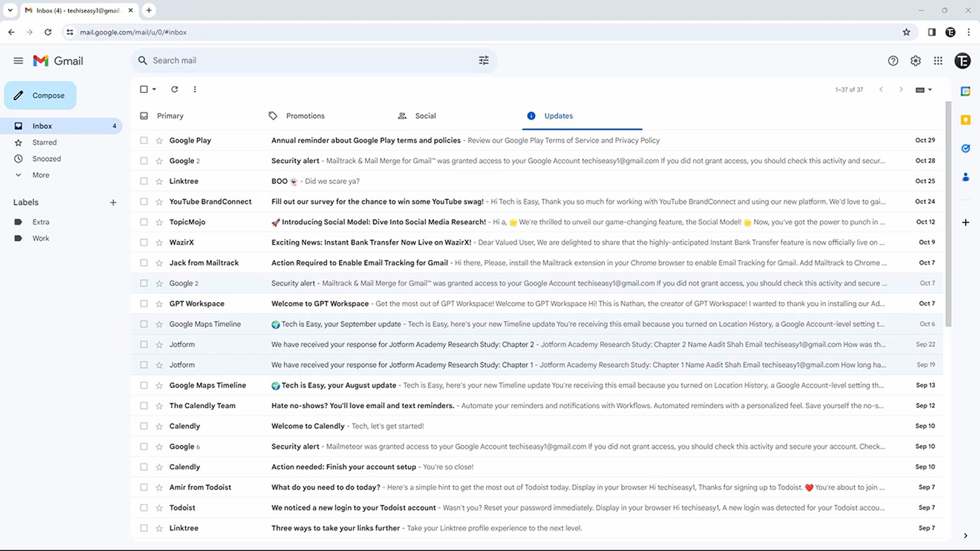Viewport: 980px width, 551px height.
Task: Open Google Keep side panel
Action: click(965, 120)
